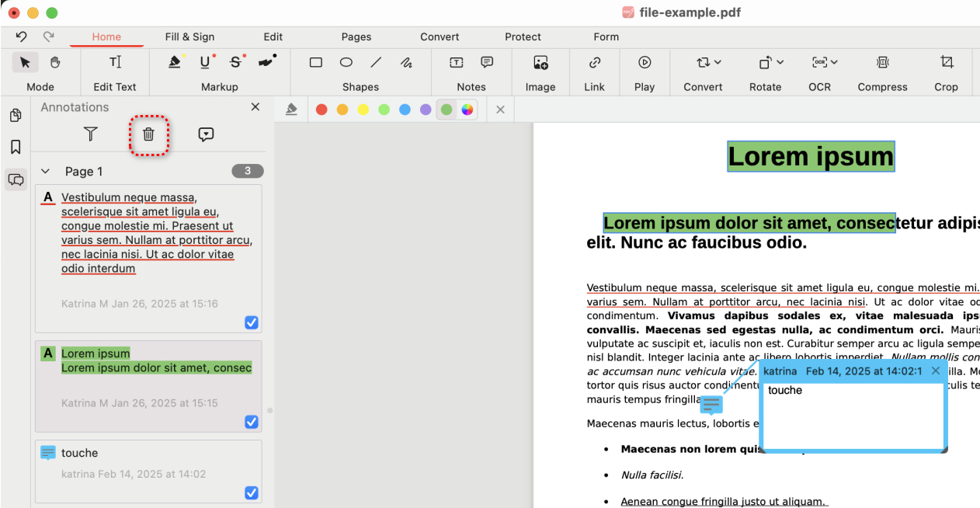Viewport: 980px width, 508px height.
Task: Open the Protect tab
Action: pos(523,37)
